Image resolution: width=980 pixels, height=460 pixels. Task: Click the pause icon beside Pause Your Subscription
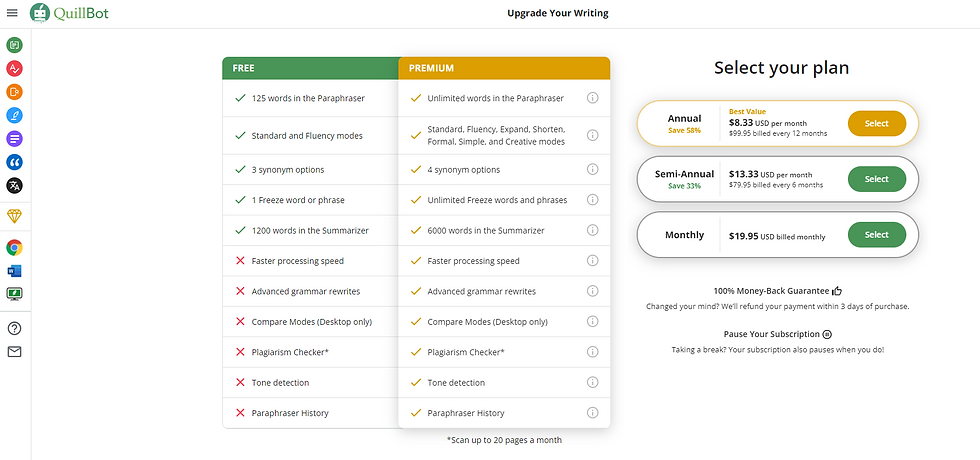pos(827,334)
